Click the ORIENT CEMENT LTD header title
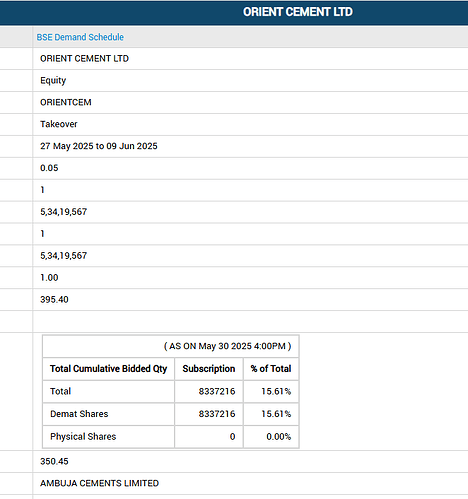468x499 pixels. coord(298,12)
